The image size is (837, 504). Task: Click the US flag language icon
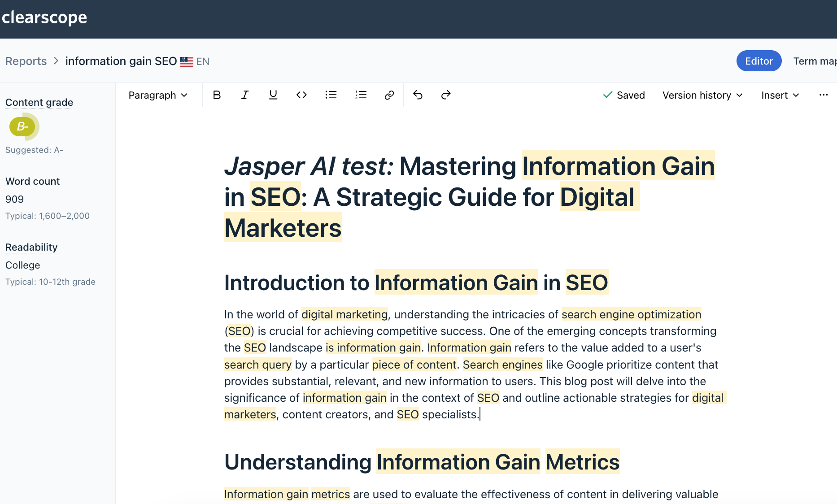(x=187, y=61)
